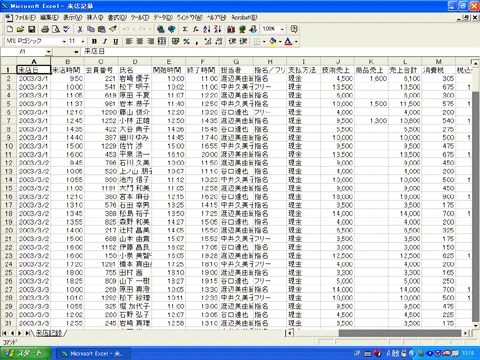Select the 来店記録 sheet tab

point(49,333)
